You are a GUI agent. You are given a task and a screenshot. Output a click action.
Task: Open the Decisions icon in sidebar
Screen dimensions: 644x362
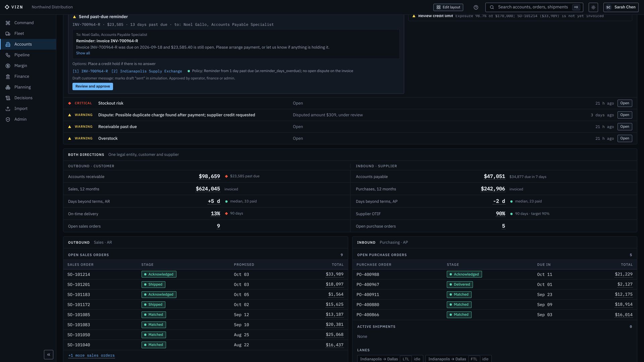8,98
